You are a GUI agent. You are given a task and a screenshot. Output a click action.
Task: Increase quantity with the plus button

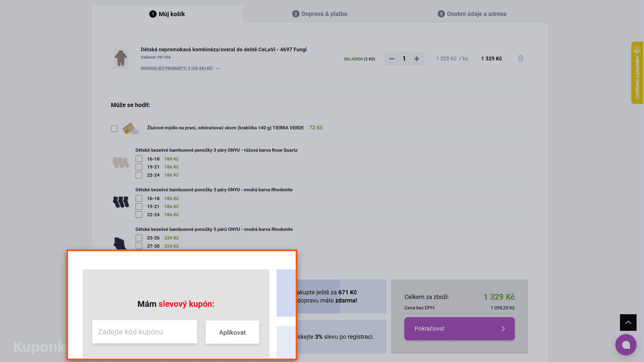pyautogui.click(x=416, y=58)
